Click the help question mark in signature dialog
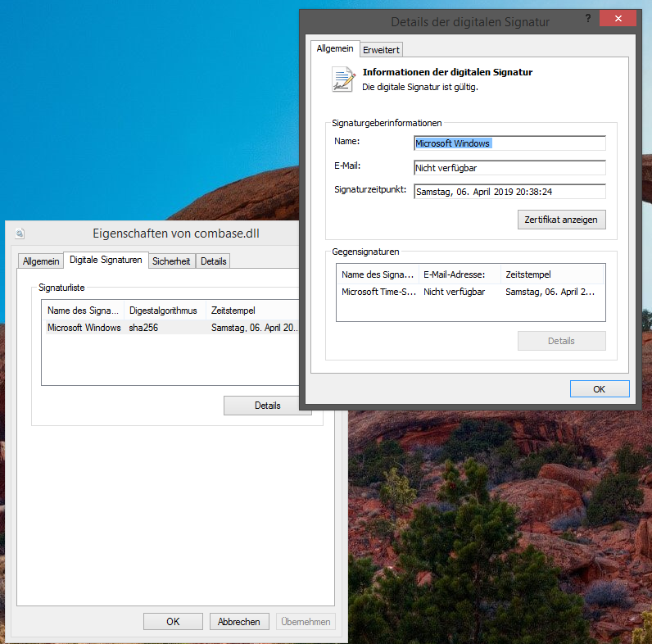 (587, 18)
